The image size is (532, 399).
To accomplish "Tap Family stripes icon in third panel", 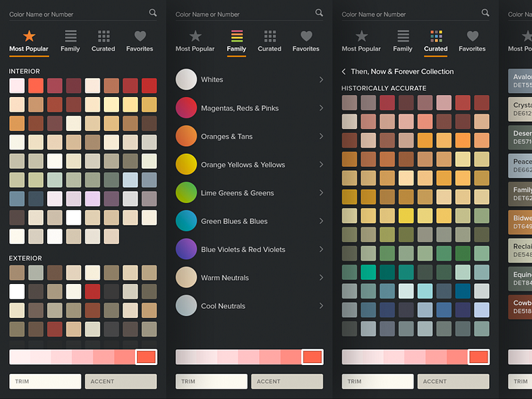I will (x=403, y=36).
